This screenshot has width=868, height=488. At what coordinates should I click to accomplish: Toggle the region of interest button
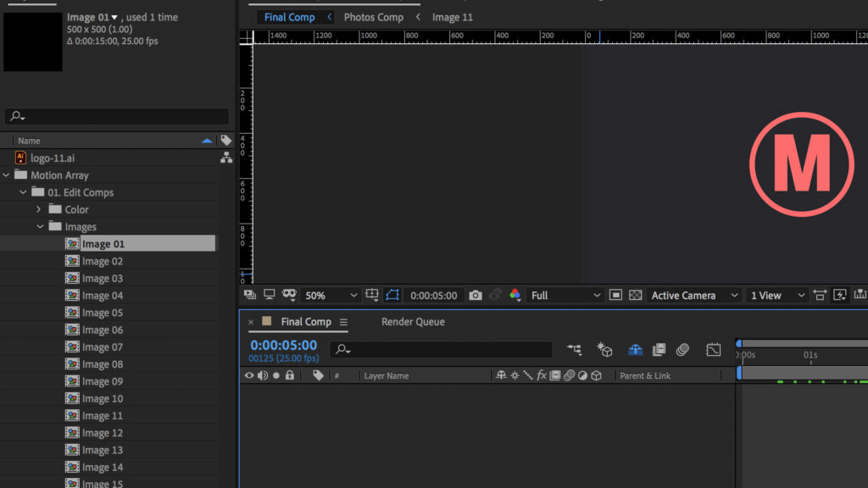[615, 296]
